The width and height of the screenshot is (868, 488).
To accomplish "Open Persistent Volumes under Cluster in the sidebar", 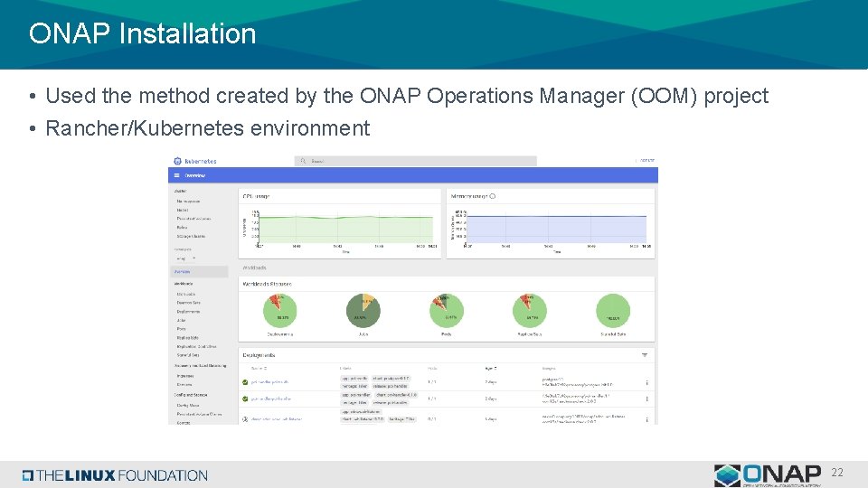I will coord(193,219).
